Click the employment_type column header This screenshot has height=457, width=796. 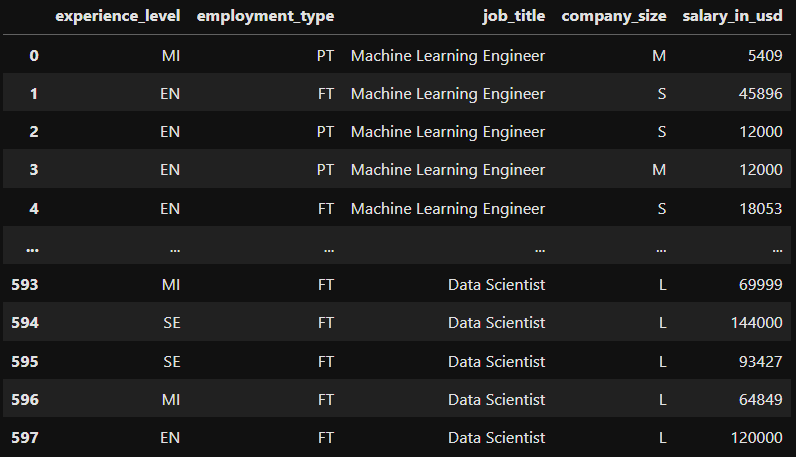(265, 17)
